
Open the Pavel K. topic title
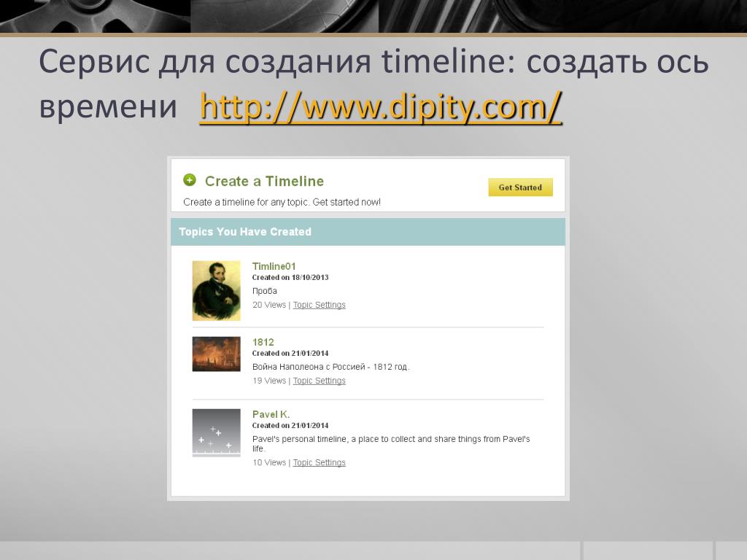(271, 414)
